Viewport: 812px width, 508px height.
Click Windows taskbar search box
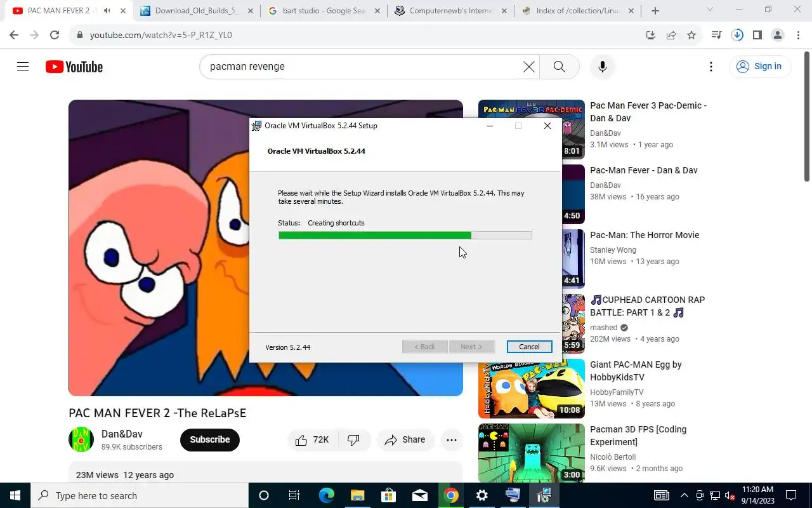(x=139, y=495)
